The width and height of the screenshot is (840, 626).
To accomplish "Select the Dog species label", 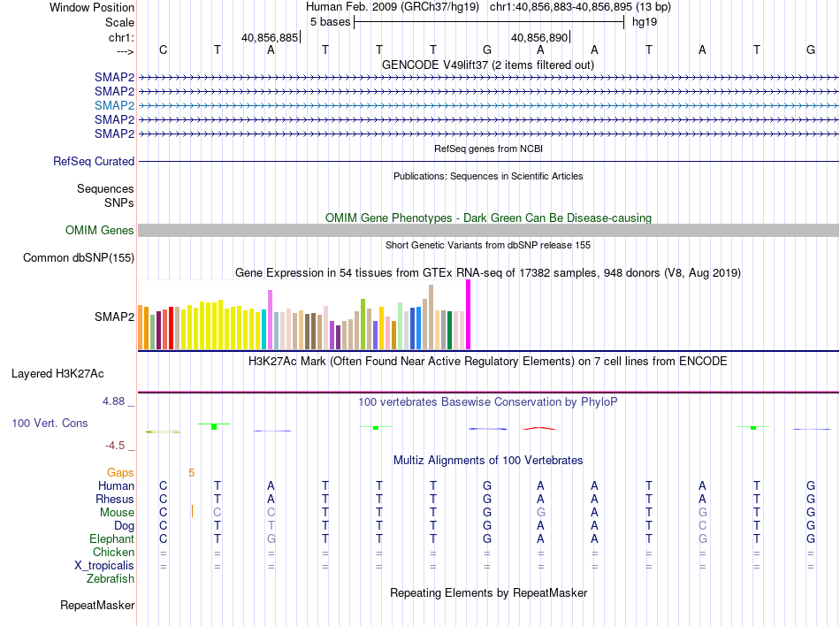I will [x=124, y=526].
